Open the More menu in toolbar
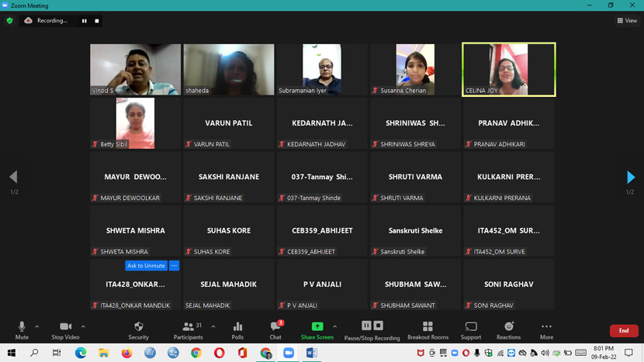Viewport: 644px width, 362px height. [546, 329]
